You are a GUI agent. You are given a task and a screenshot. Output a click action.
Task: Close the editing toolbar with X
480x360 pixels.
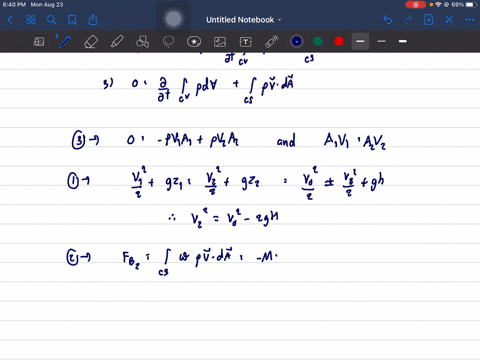tap(449, 20)
